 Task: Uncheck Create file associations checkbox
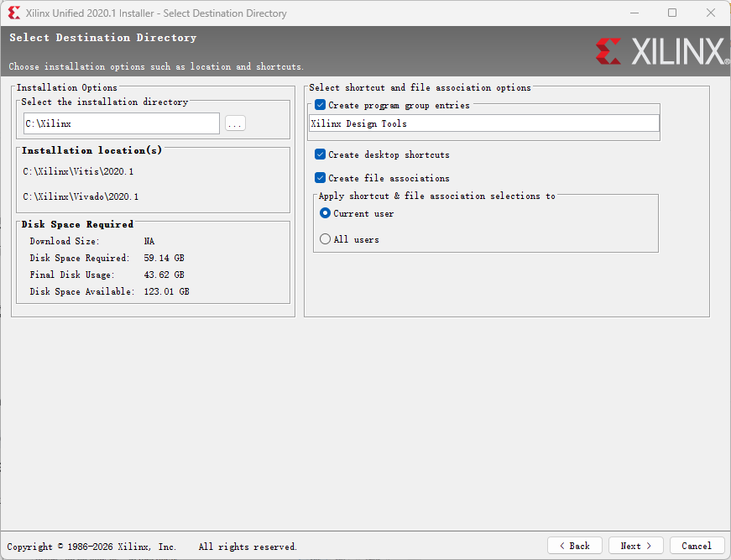(321, 178)
